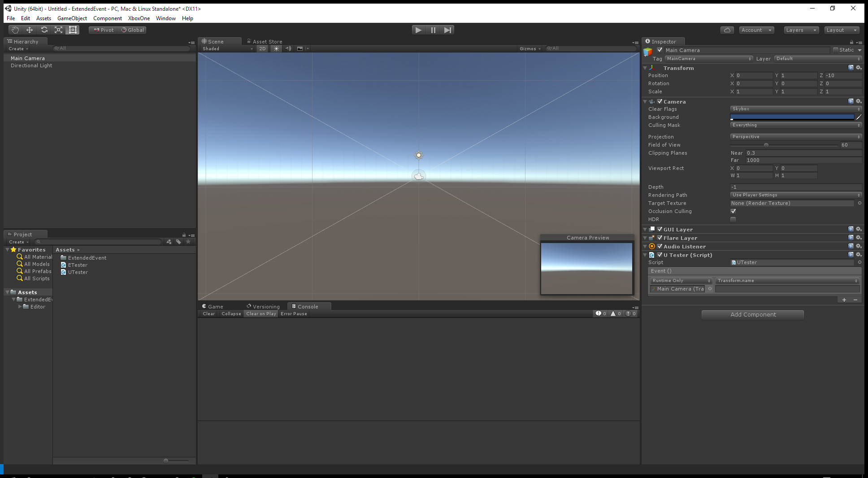The height and width of the screenshot is (478, 868).
Task: Open Shaded draw mode dropdown
Action: (227, 48)
